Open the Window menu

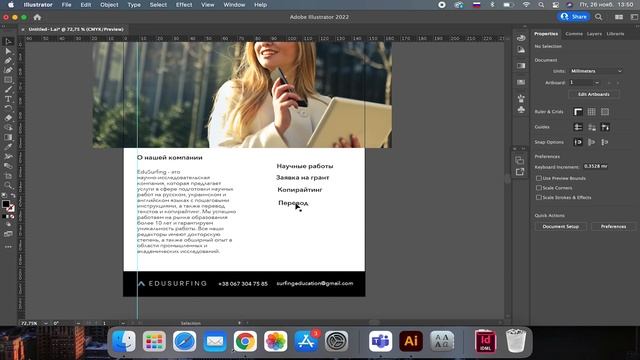click(x=234, y=5)
